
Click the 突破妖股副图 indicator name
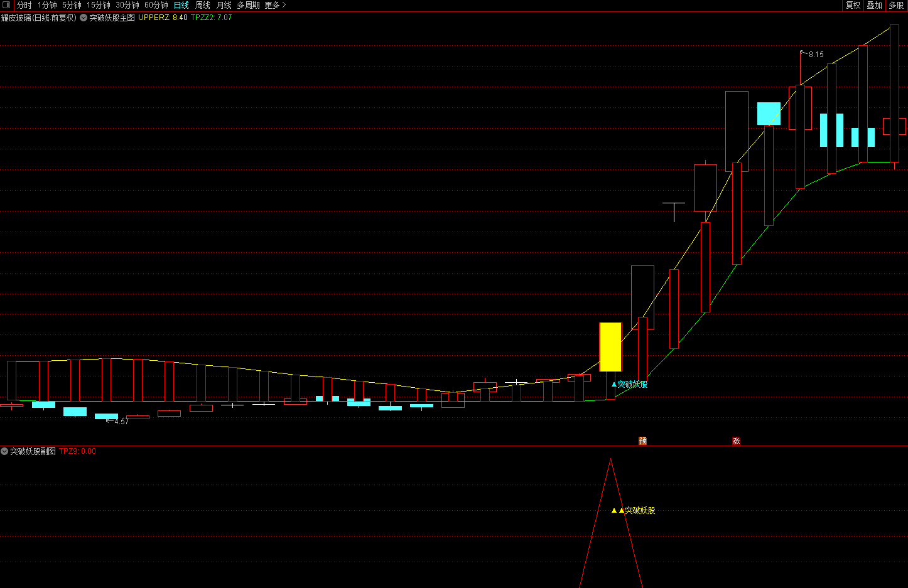(33, 451)
